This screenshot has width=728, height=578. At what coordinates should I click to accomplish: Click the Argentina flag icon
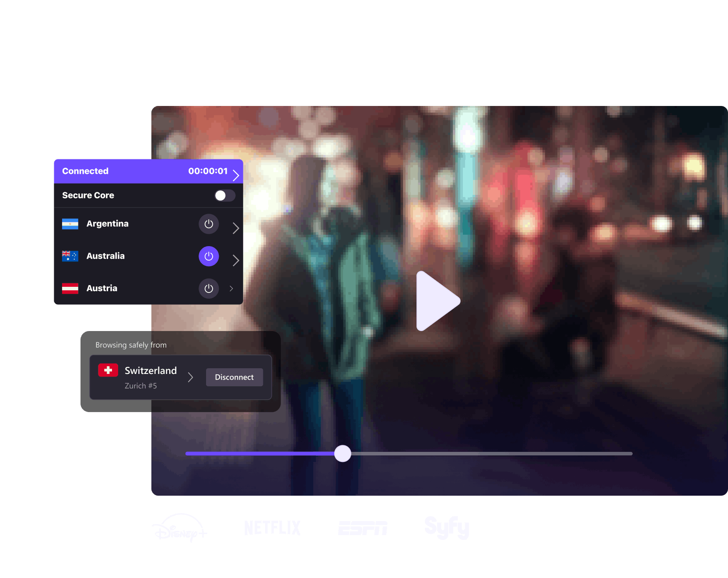(70, 224)
